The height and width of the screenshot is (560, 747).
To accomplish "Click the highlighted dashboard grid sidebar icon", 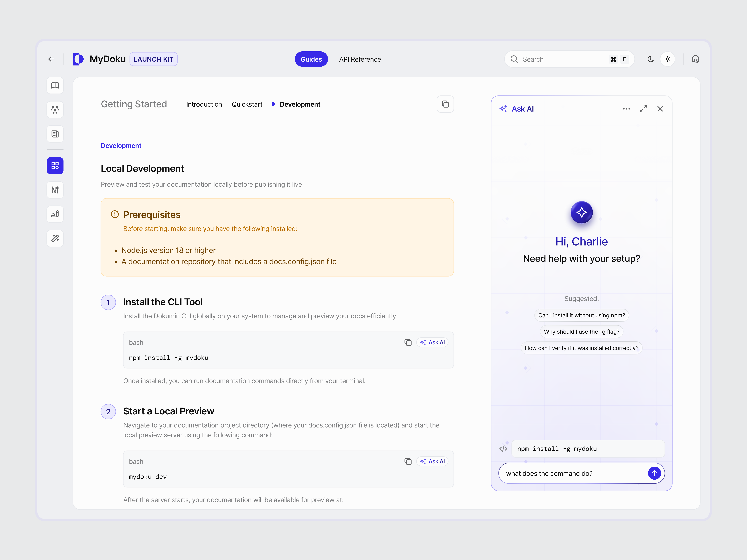I will pos(55,165).
